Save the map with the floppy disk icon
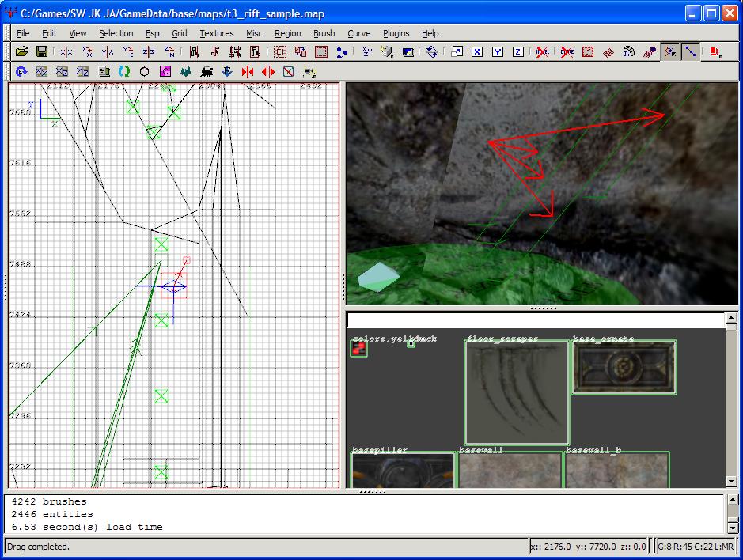 coord(42,51)
